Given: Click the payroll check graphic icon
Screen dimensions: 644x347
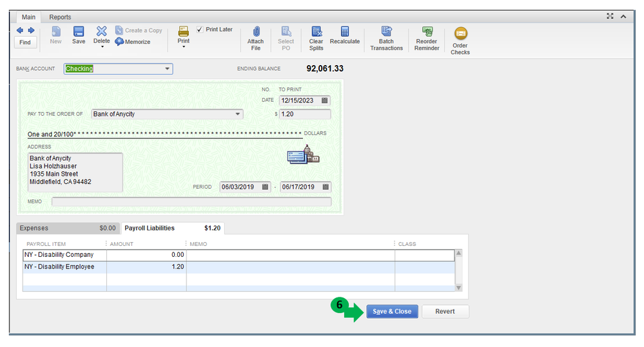Looking at the screenshot, I should click(x=303, y=155).
